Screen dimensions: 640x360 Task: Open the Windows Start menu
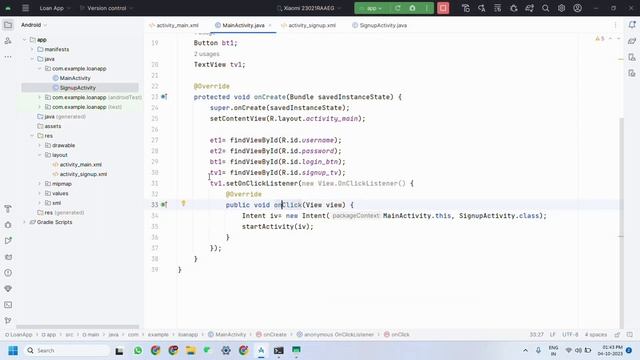pyautogui.click(x=13, y=350)
